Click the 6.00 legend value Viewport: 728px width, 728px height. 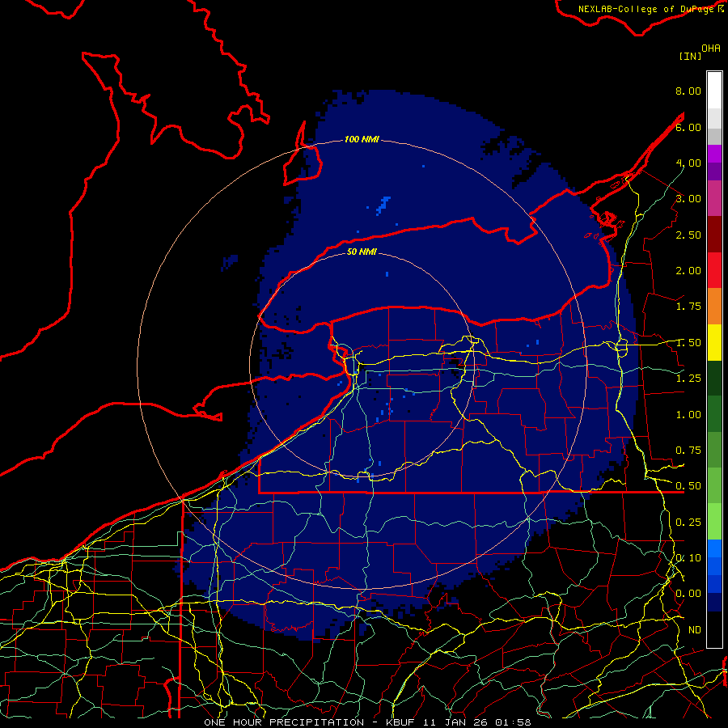[x=688, y=127]
